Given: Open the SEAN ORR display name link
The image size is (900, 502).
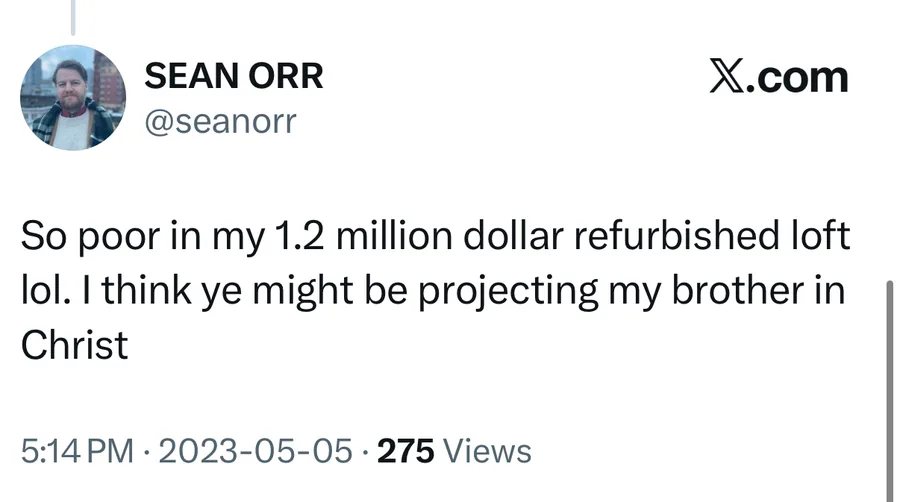Looking at the screenshot, I should pyautogui.click(x=234, y=76).
